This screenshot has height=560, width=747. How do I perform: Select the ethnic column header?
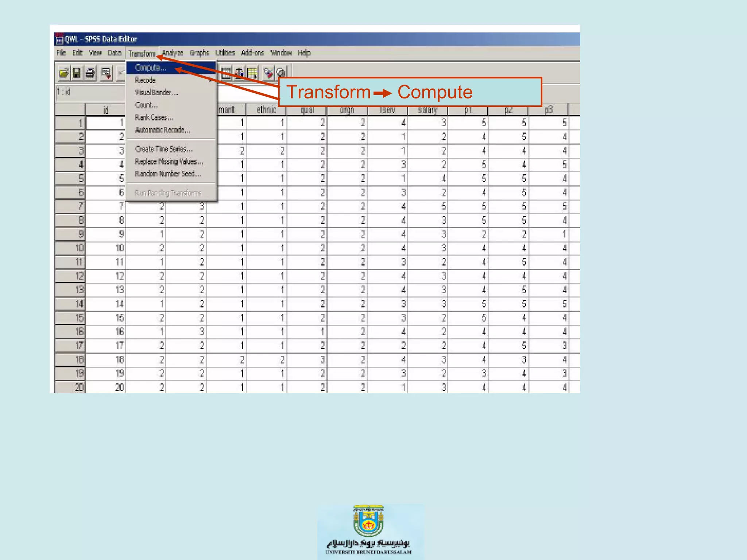[x=266, y=110]
